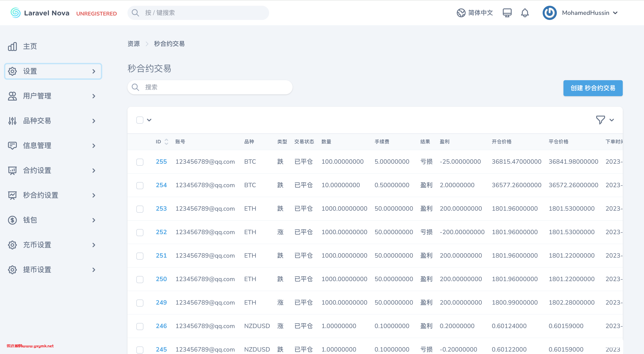Expand the 用户管理 menu chevron

pyautogui.click(x=94, y=96)
